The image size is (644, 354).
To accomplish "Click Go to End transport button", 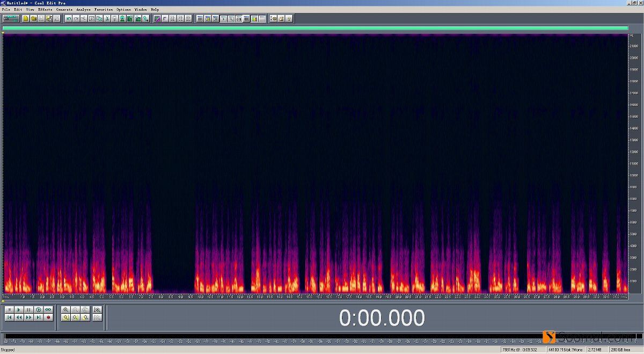I will 38,317.
